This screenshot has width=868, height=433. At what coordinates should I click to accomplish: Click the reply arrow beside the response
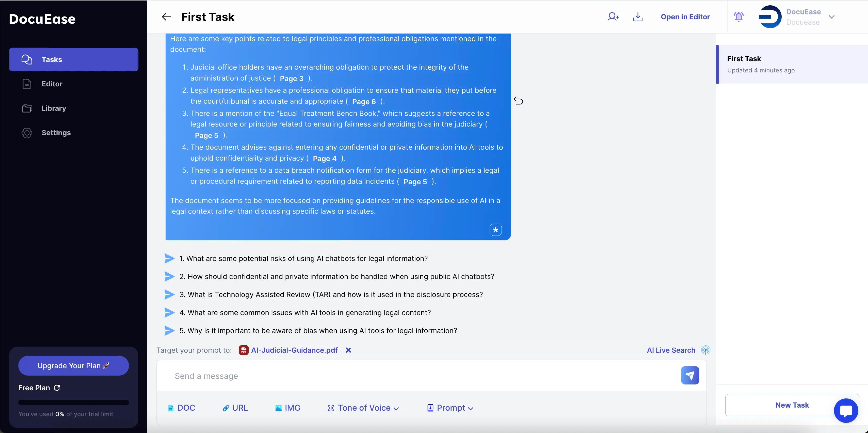click(518, 100)
